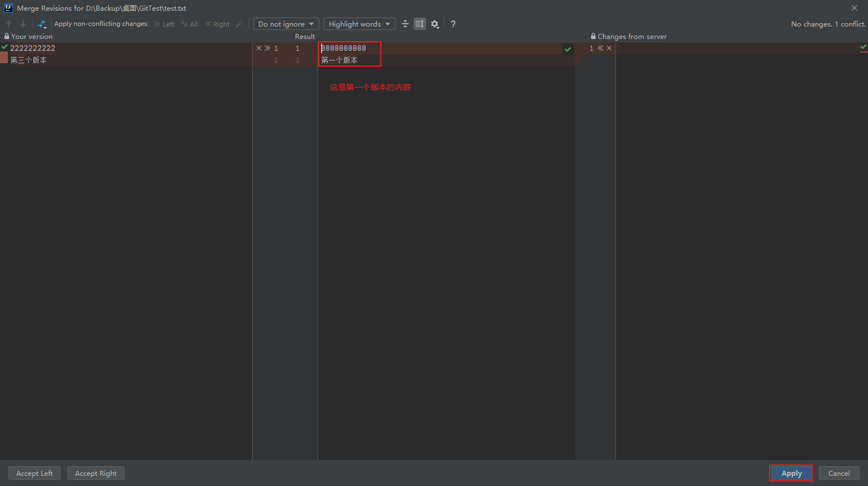
Task: Click green checkmark in result pane
Action: tap(568, 49)
